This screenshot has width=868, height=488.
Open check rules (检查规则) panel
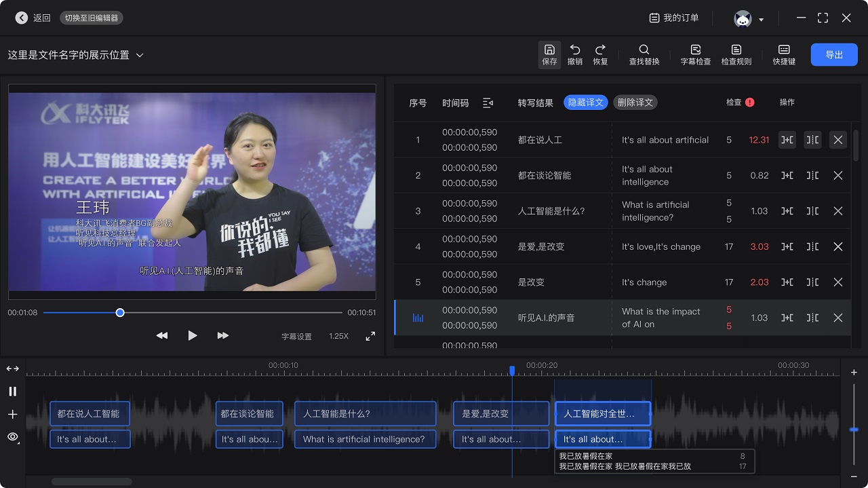736,54
